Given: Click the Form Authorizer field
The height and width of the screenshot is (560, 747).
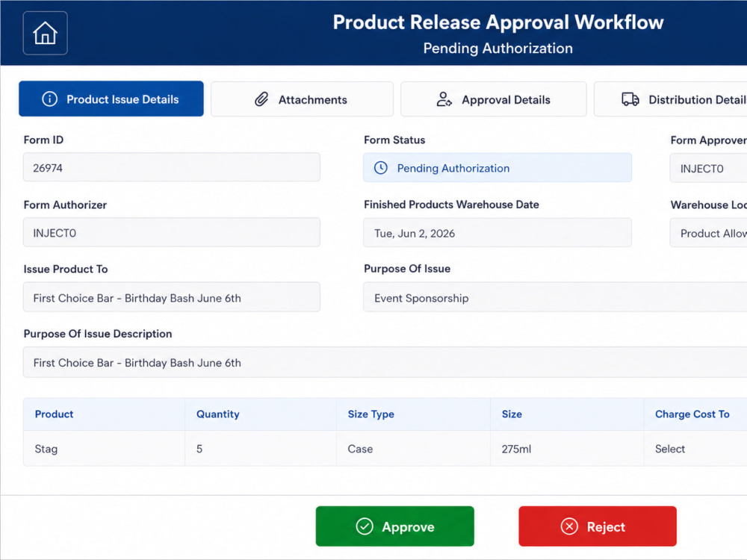Looking at the screenshot, I should click(172, 232).
